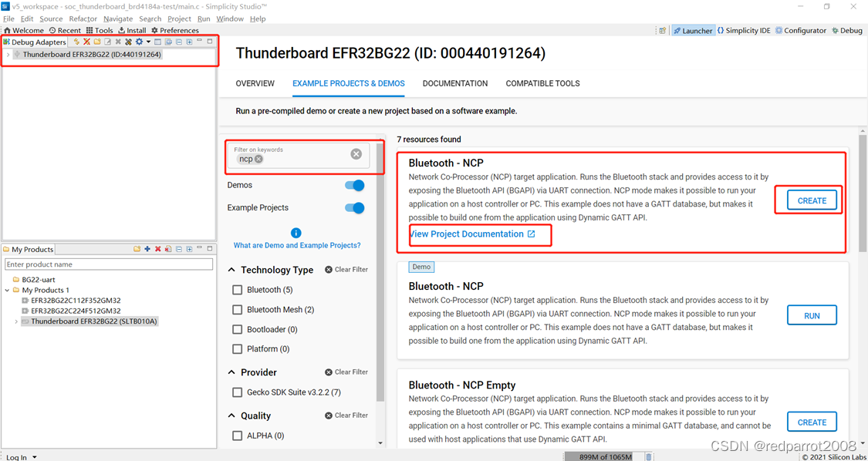Expand Thunderboard EFR32BG22 (SLTB010A) node
868x461 pixels.
(16, 321)
